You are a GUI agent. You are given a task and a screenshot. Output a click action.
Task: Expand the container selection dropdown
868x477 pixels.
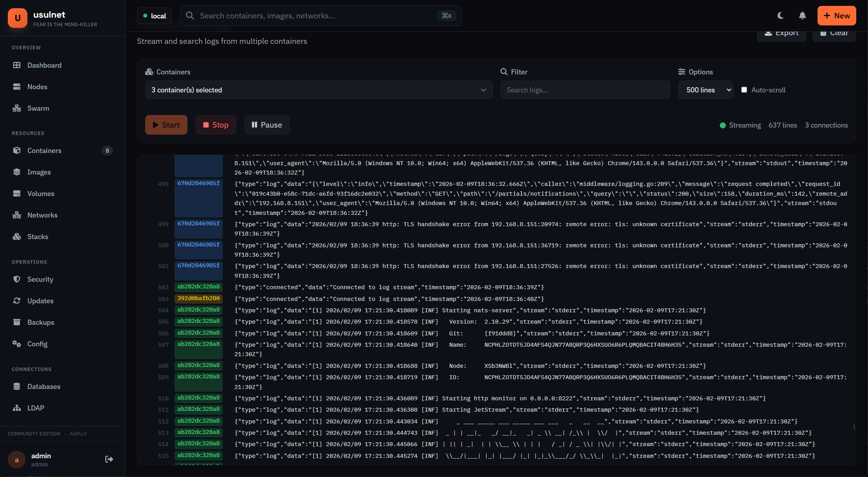[318, 90]
